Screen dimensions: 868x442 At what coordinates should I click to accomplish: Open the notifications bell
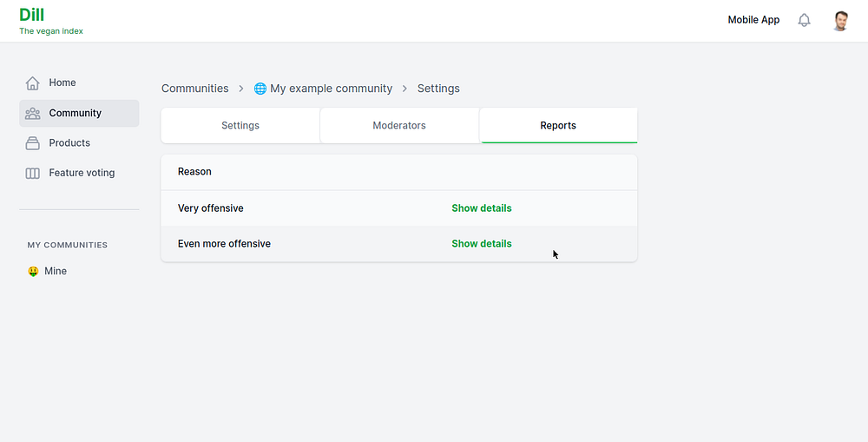[805, 20]
